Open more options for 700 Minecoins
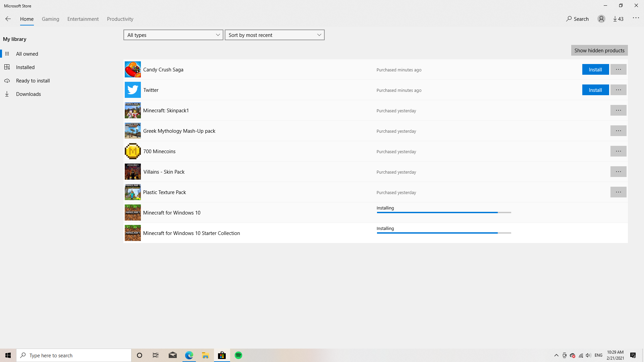Image resolution: width=644 pixels, height=362 pixels. (x=619, y=152)
